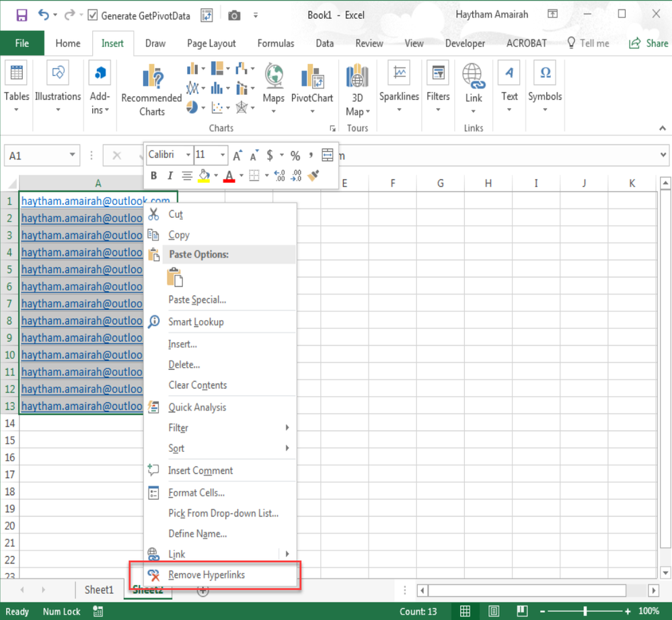
Task: Click zoom in plus button
Action: point(628,611)
